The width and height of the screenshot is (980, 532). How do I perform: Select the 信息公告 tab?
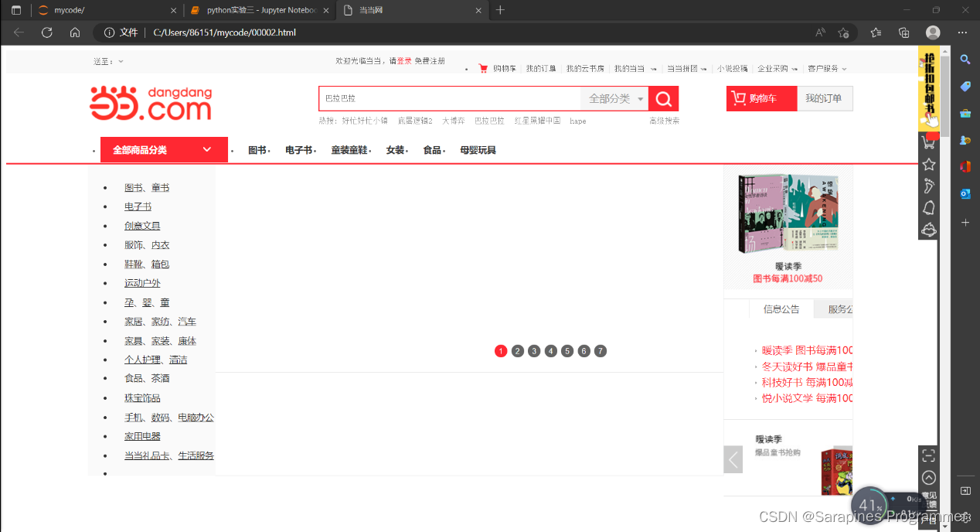781,309
